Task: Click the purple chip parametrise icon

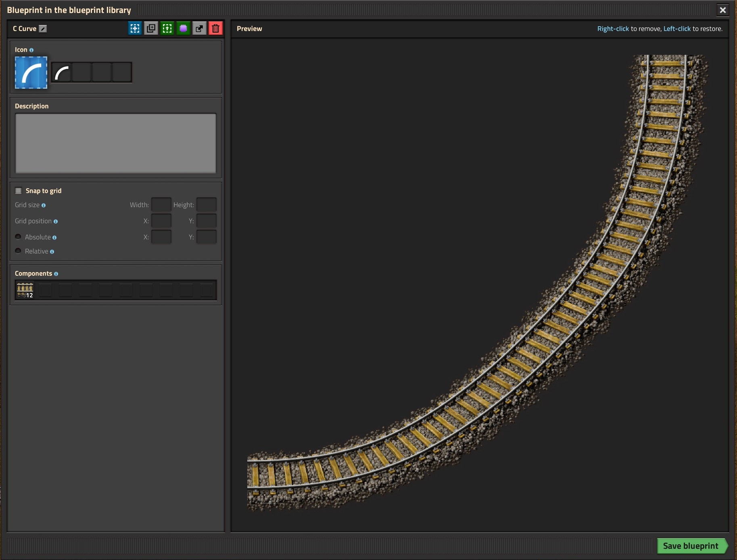Action: tap(183, 28)
